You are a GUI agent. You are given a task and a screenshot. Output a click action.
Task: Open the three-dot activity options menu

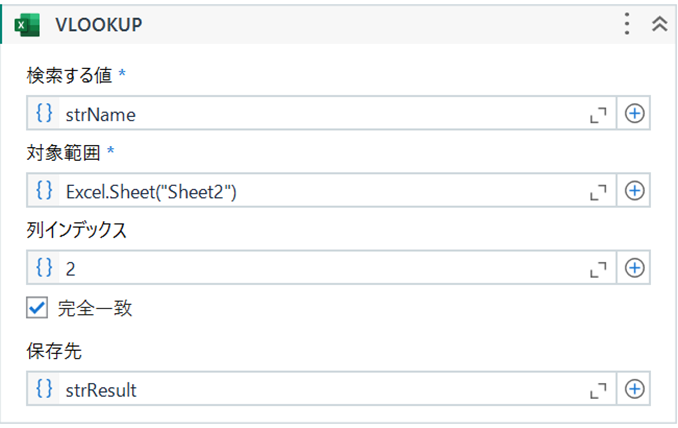click(x=627, y=25)
